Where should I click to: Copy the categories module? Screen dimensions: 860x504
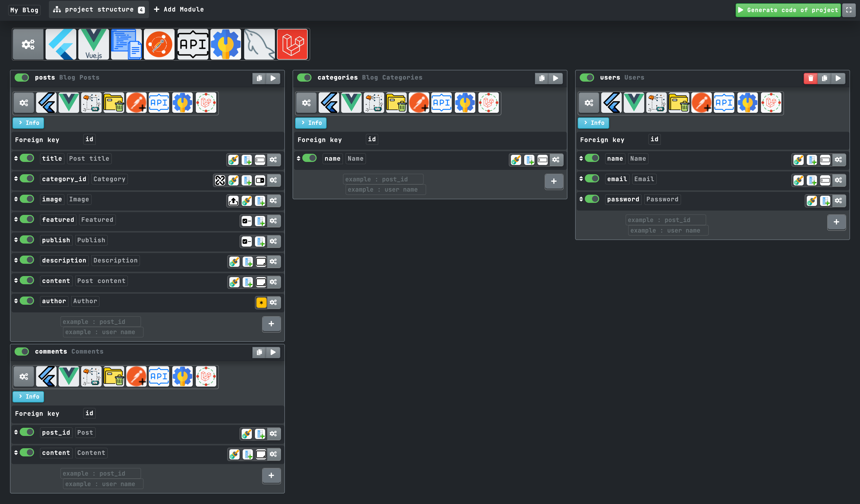click(542, 78)
